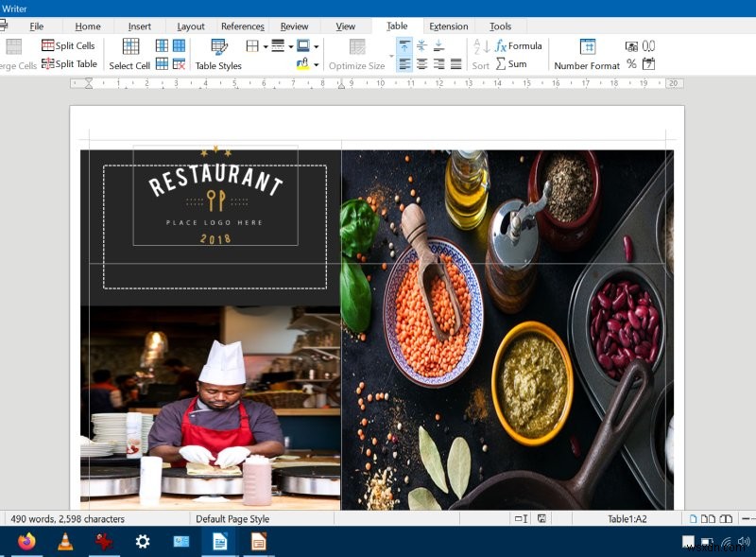The image size is (756, 557).
Task: Enable top alignment in the table cell
Action: 404,45
